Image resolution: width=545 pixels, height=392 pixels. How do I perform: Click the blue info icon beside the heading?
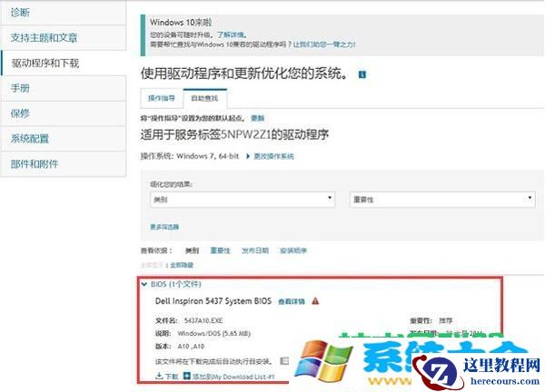point(362,74)
